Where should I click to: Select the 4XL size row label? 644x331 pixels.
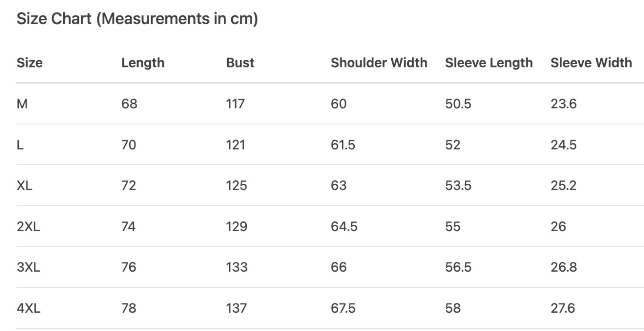tap(28, 308)
